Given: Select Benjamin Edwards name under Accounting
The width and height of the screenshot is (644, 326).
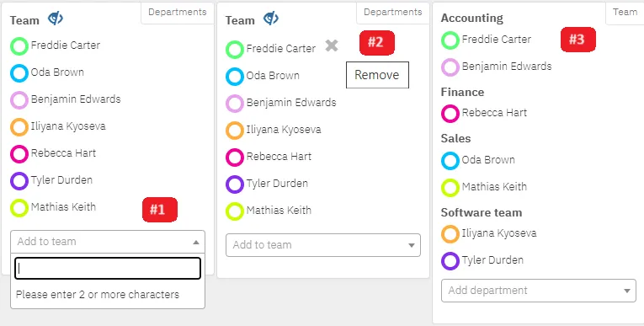Looking at the screenshot, I should click(507, 67).
